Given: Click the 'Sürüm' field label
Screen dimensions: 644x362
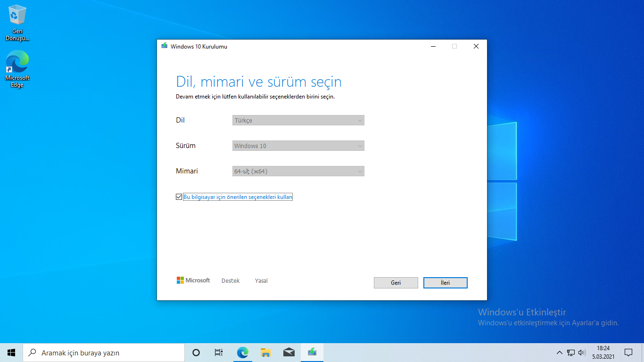Looking at the screenshot, I should [186, 146].
